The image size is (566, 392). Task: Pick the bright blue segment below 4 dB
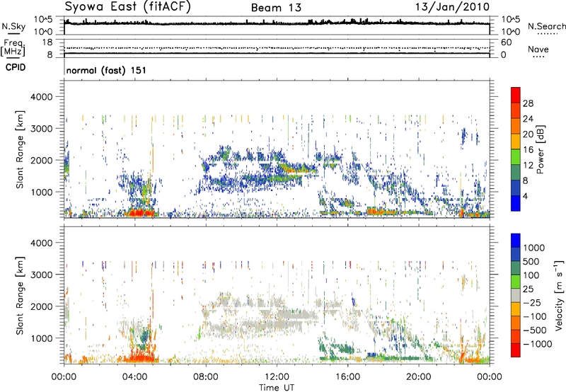(x=516, y=204)
